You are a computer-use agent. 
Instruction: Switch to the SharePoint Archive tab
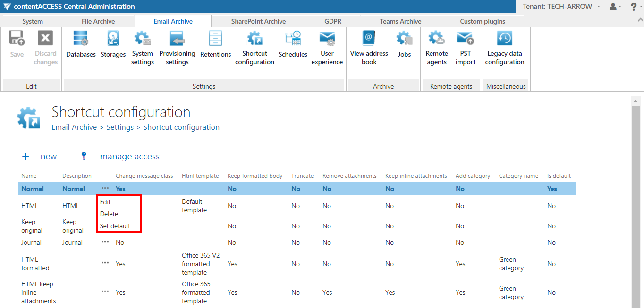tap(258, 21)
